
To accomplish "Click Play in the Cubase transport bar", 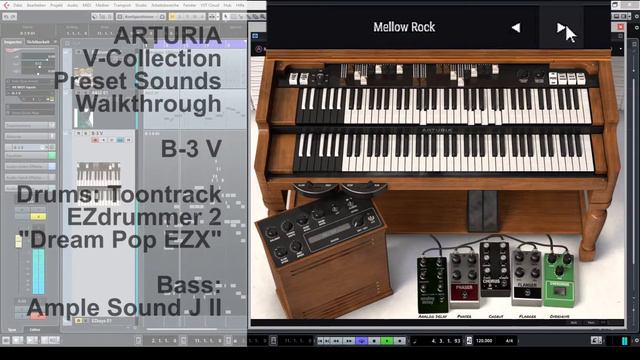I will point(387,340).
